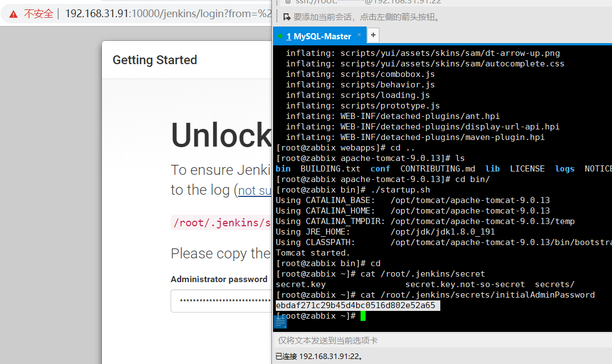Open a new session tab with plus button
This screenshot has height=364, width=612.
373,35
